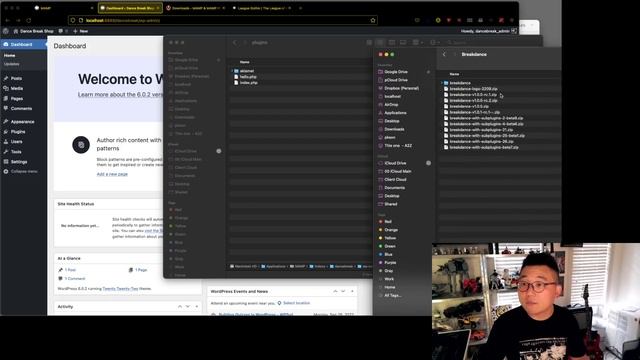Follow Learn more about 6.0.2 link

tap(120, 94)
